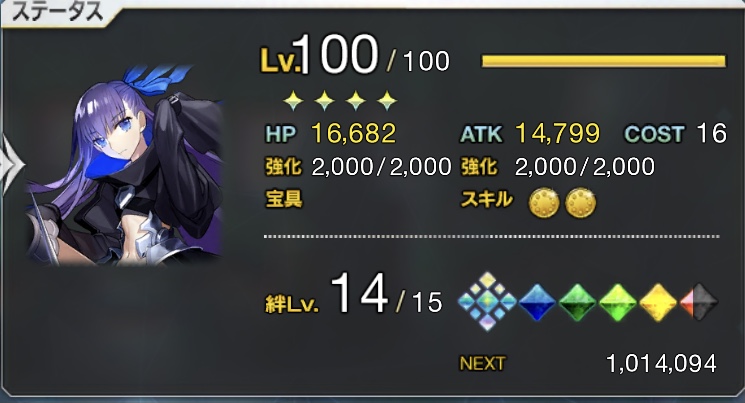Viewport: 745px width, 403px height.
Task: Tap the half-filled red bond gem
Action: 699,302
